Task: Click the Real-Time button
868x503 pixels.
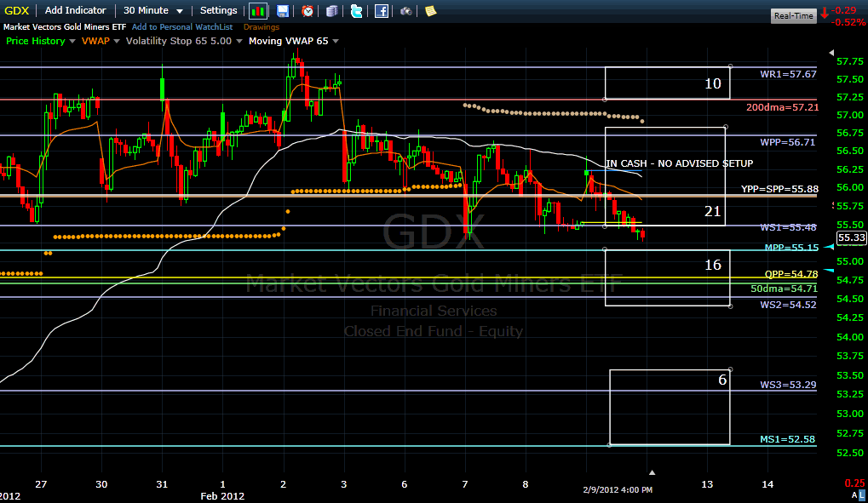Action: tap(794, 15)
